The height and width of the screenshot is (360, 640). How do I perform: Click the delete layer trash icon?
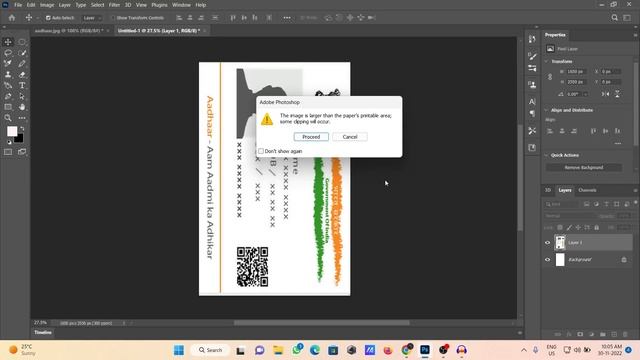click(625, 334)
